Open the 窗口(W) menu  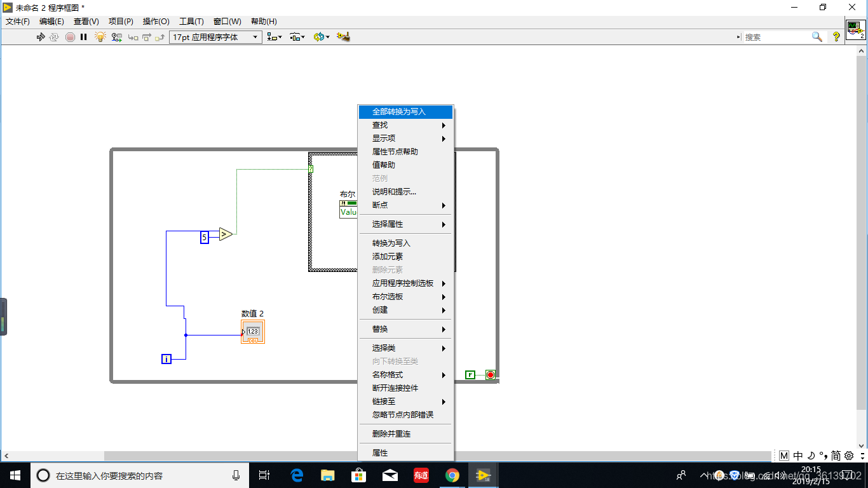227,21
